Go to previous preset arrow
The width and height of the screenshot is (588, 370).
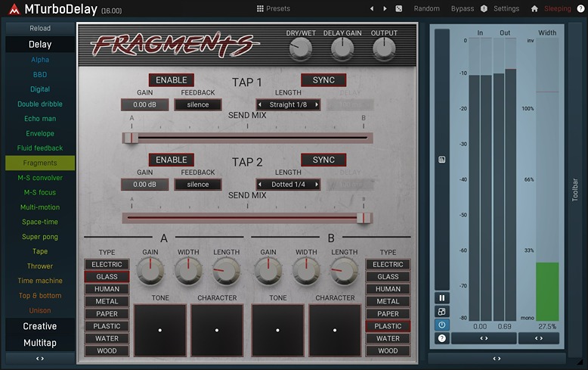372,8
